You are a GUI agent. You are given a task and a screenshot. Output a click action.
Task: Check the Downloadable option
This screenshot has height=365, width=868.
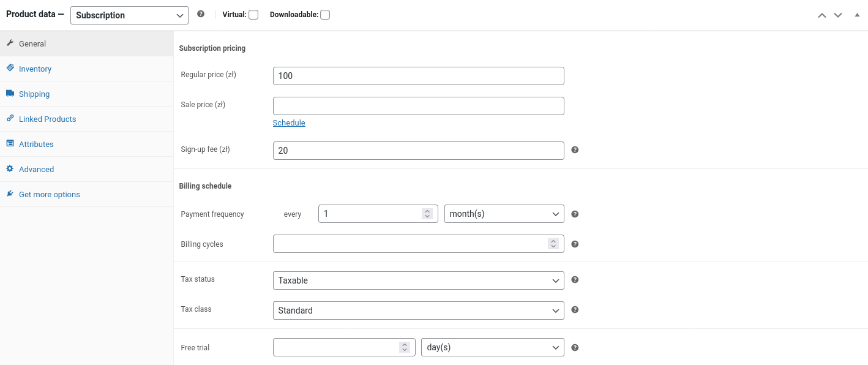324,13
